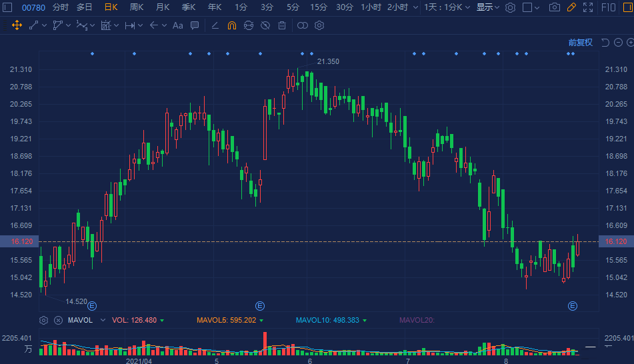Open volume indicator settings gear

[44, 320]
